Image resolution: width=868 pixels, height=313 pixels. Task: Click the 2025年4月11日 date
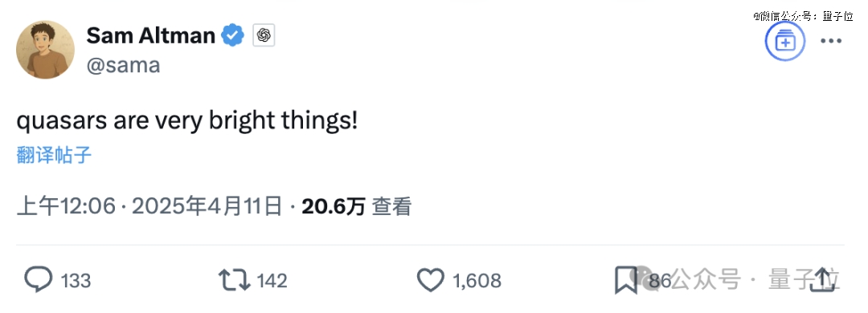(x=207, y=207)
